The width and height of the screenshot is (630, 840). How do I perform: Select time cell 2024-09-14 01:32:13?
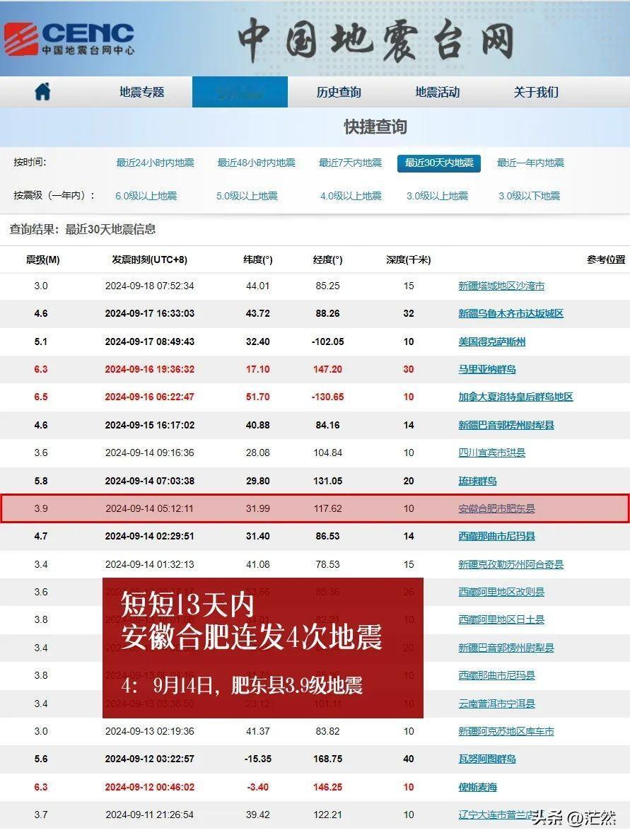pos(149,564)
